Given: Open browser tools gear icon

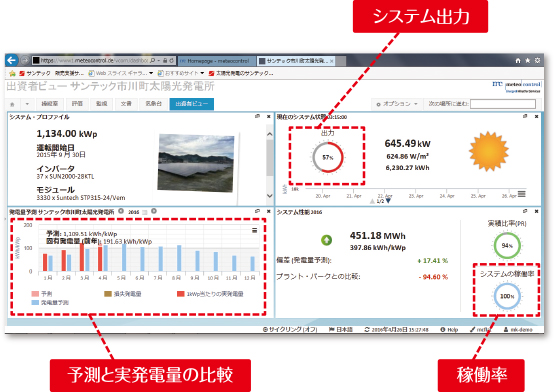Looking at the screenshot, I should pyautogui.click(x=538, y=61).
